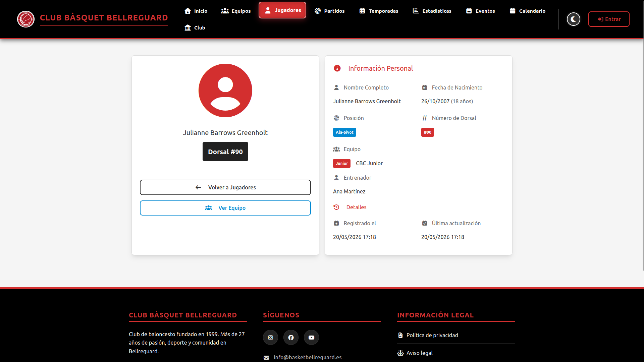
Task: Click the group icon in Ver Equipo button
Action: [208, 208]
